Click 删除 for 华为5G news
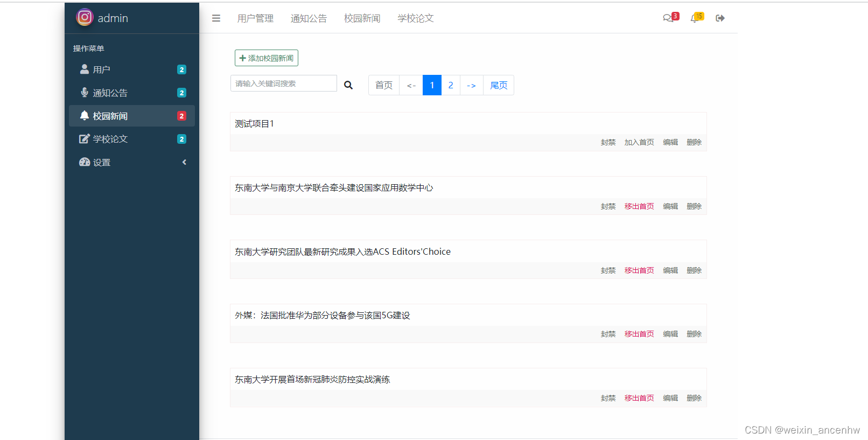This screenshot has width=868, height=440. 694,334
